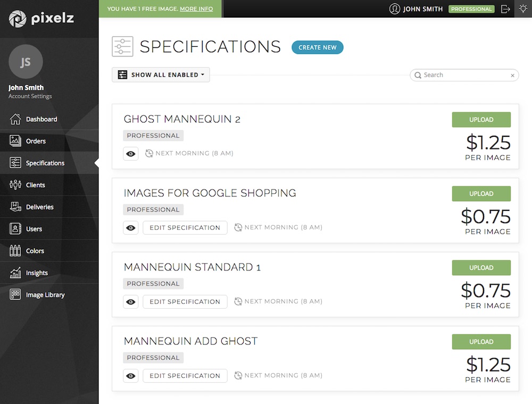Image resolution: width=532 pixels, height=404 pixels.
Task: Toggle the lightbulb icon in top-right corner
Action: (523, 9)
